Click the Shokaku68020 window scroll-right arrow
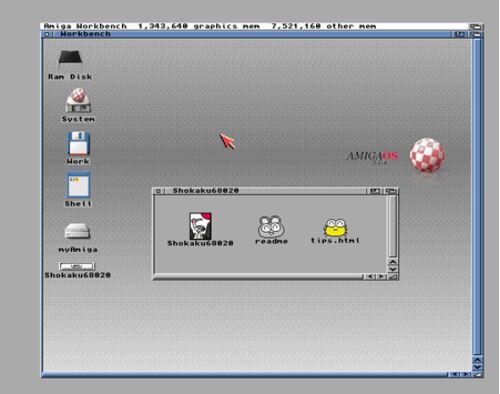The height and width of the screenshot is (394, 500). (381, 277)
